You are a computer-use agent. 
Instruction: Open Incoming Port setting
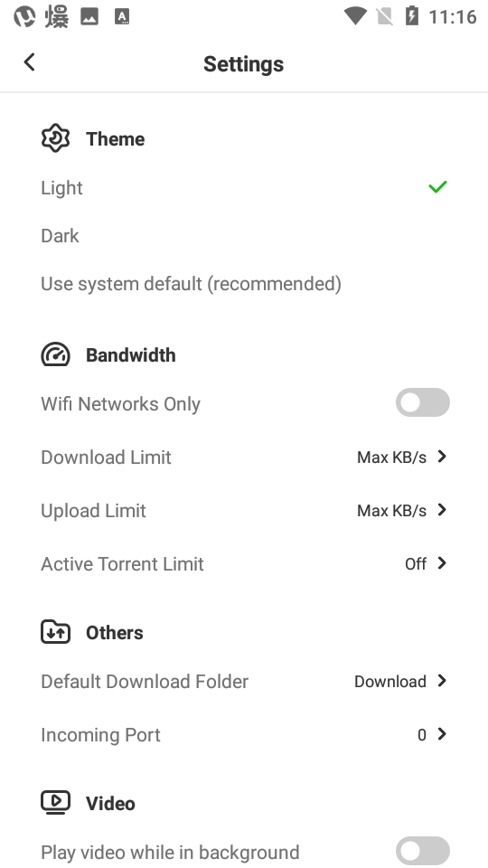243,734
